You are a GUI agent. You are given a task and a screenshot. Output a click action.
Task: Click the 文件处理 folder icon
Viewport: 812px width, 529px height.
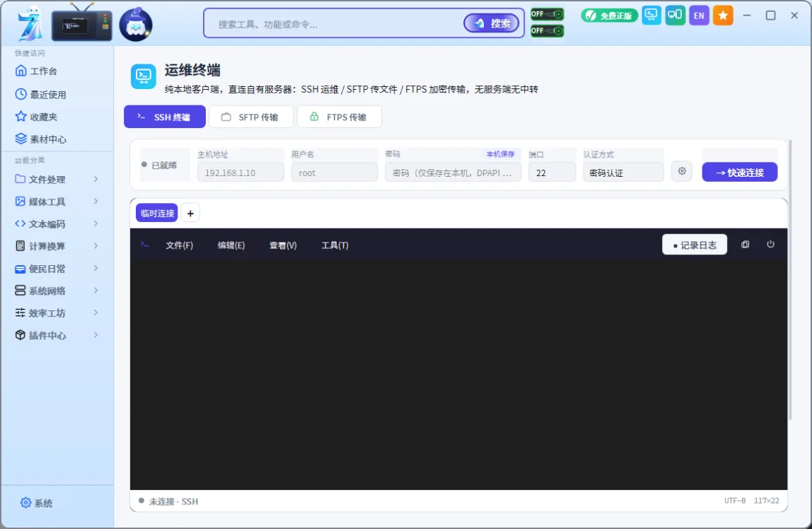21,179
